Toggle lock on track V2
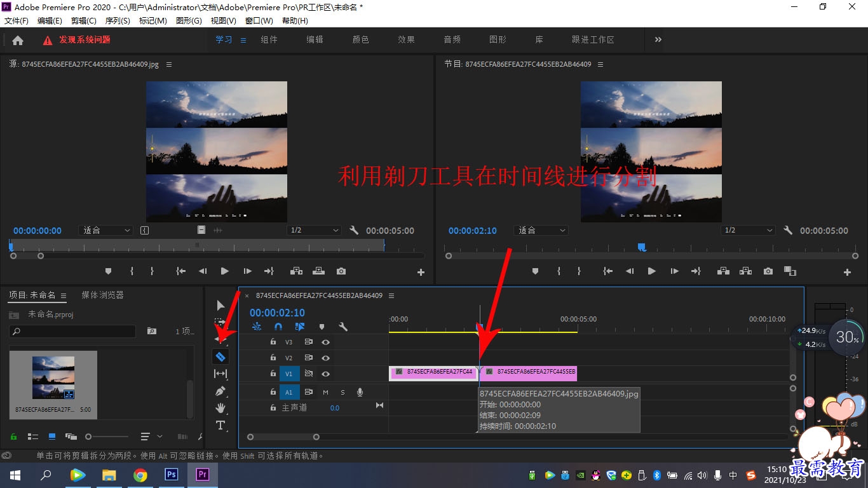This screenshot has height=488, width=868. pyautogui.click(x=273, y=358)
